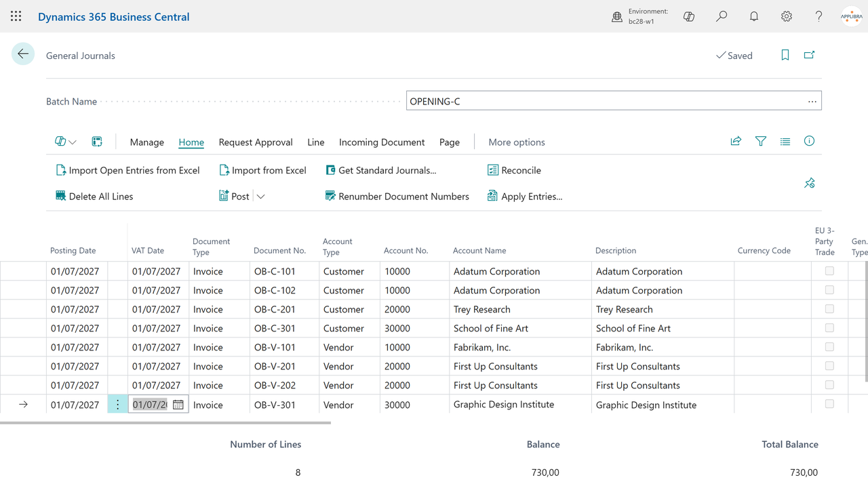868x488 pixels.
Task: Select Account Name cell School of Fine Art
Action: [521, 328]
